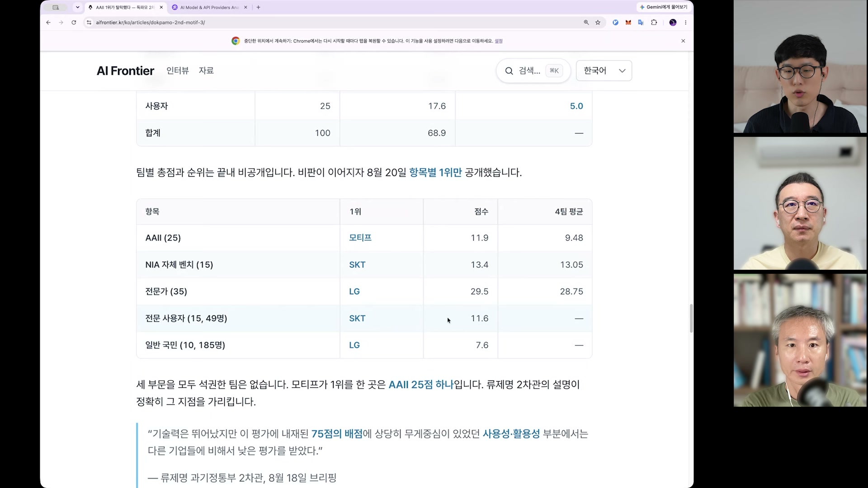Click the 일반 국민 (10, 185명) row label
Viewport: 868px width, 488px height.
(x=185, y=345)
